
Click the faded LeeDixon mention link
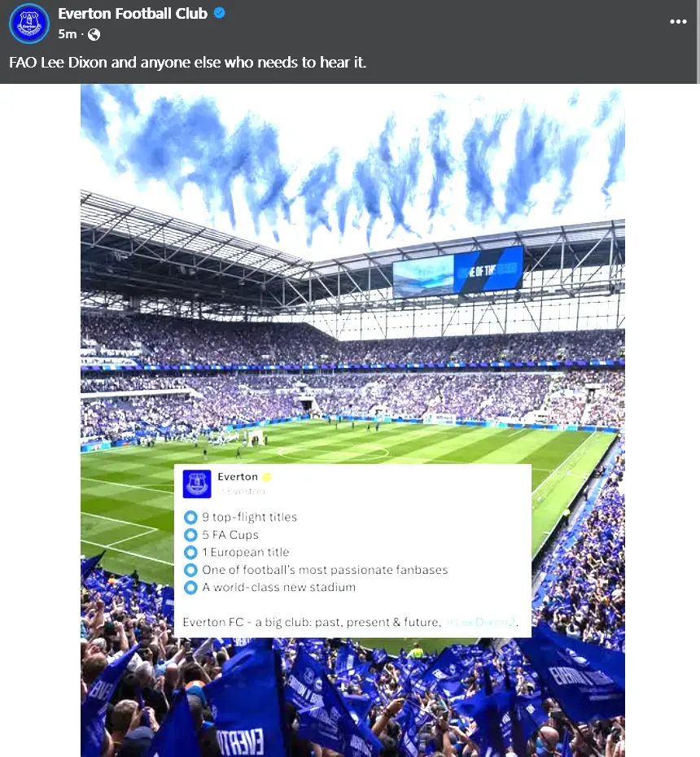pos(480,622)
